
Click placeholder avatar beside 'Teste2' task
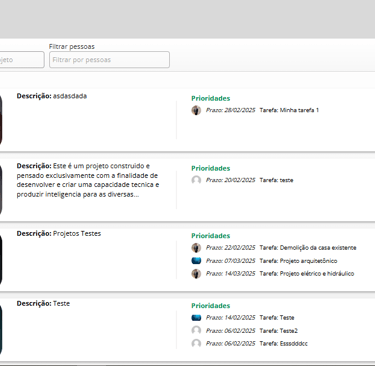196,331
